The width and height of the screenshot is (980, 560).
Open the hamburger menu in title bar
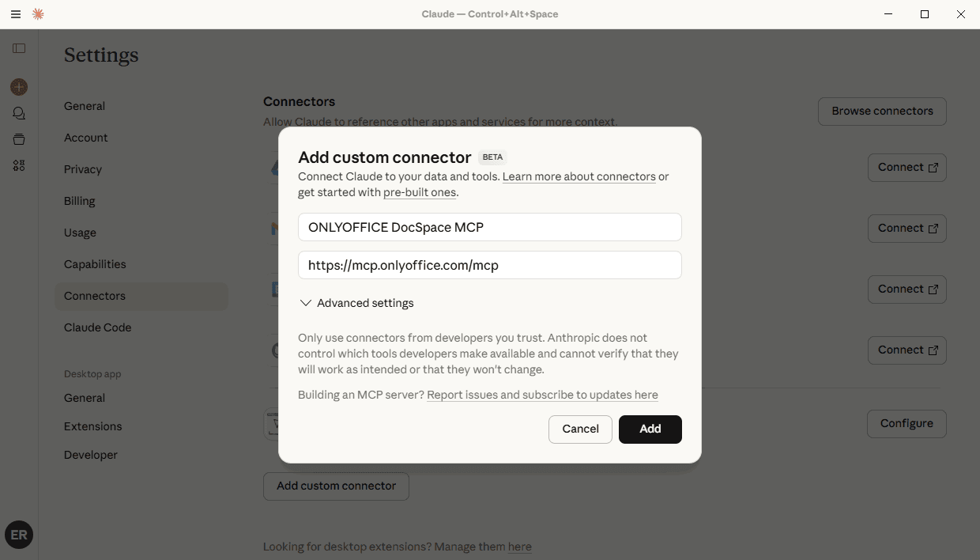coord(16,14)
